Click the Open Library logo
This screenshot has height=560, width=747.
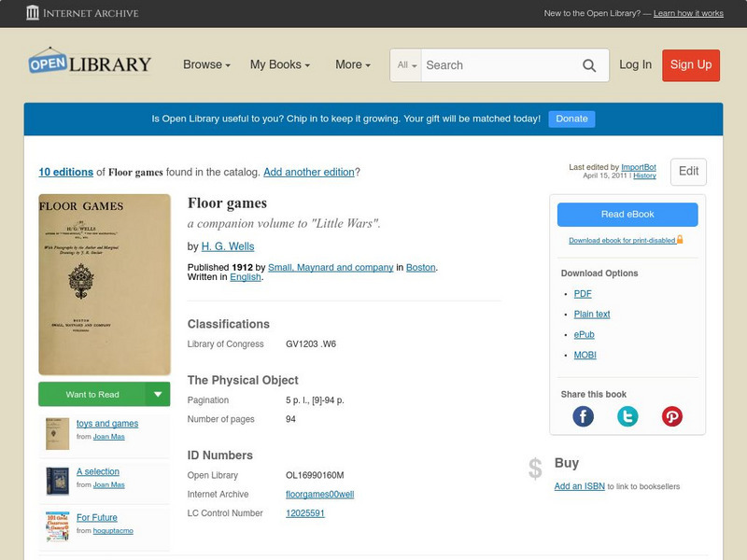pyautogui.click(x=90, y=63)
